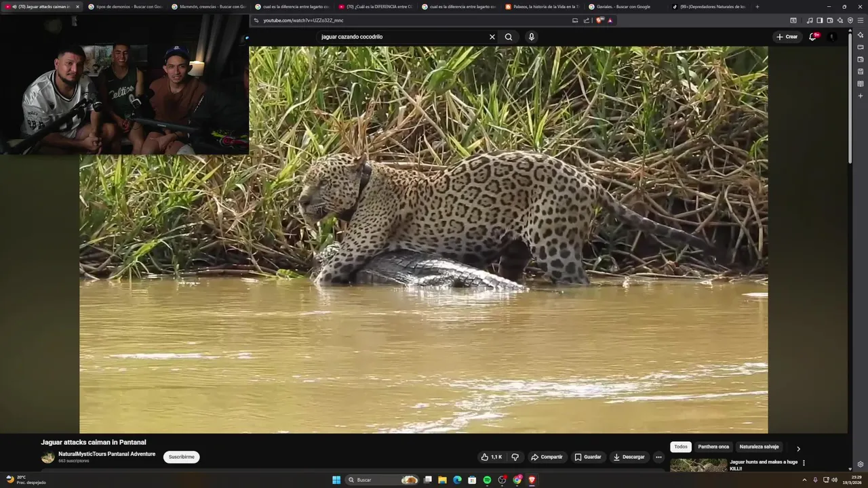Clear the search text with the X icon

(492, 37)
